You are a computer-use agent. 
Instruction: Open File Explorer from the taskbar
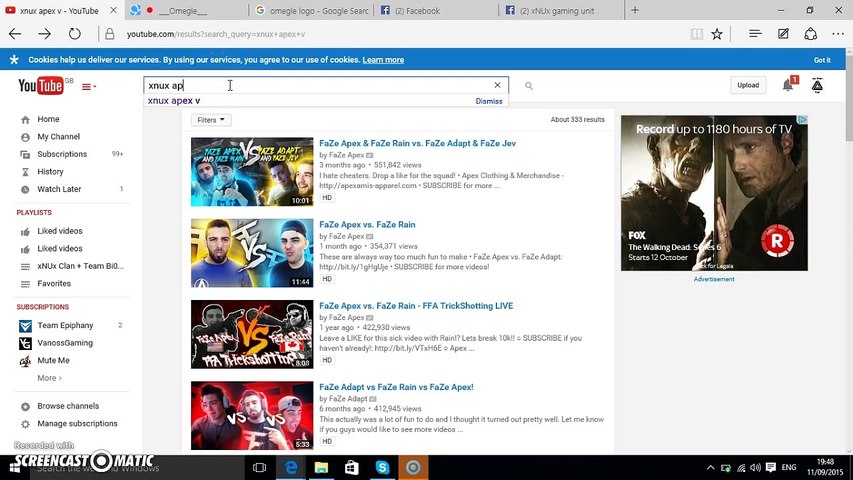[321, 467]
